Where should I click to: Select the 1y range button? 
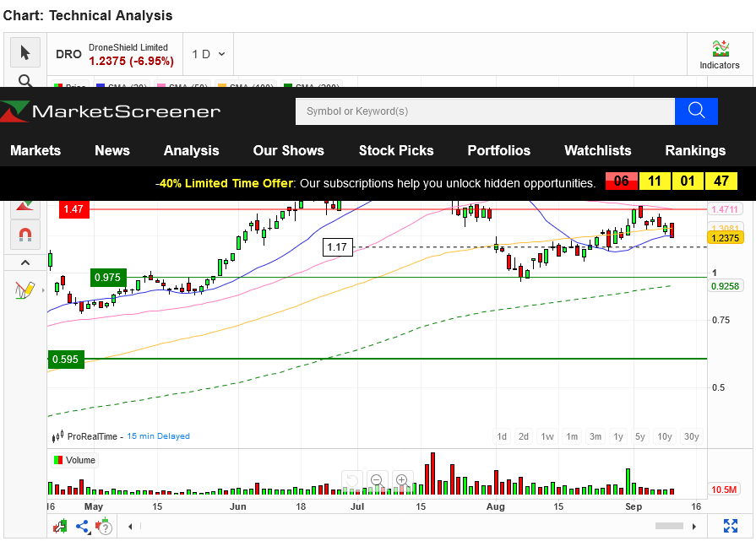(618, 436)
